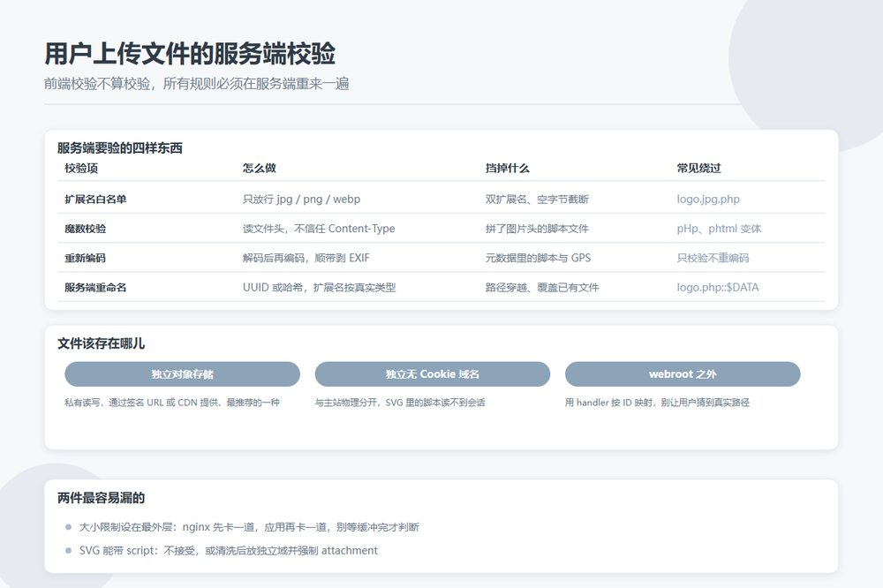Click the bullet about SVG 能带 script
The image size is (883, 588).
[x=228, y=550]
